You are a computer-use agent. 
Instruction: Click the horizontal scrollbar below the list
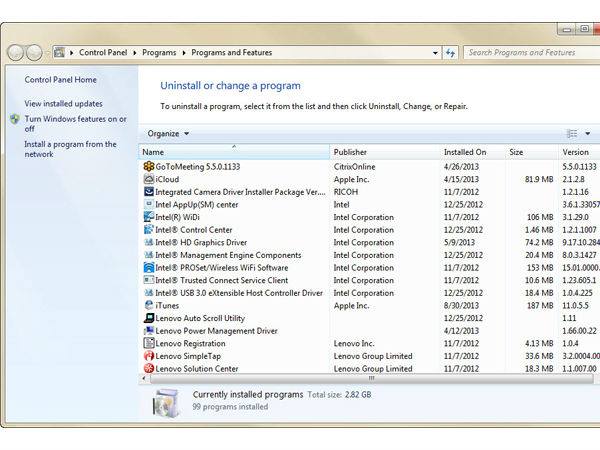tap(371, 379)
